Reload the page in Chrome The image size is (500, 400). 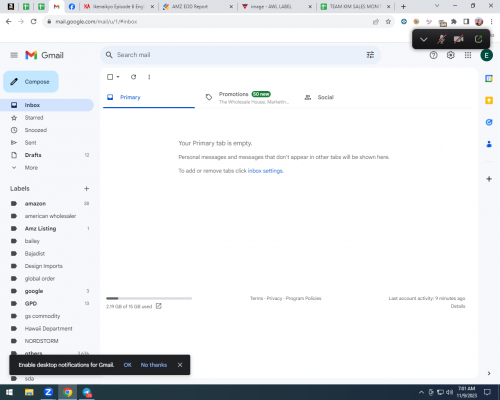coord(33,22)
